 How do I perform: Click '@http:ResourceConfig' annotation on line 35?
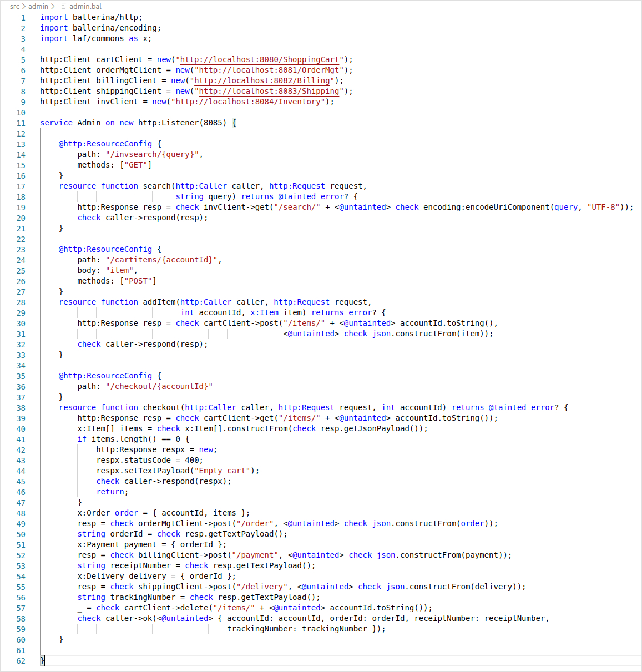point(105,376)
